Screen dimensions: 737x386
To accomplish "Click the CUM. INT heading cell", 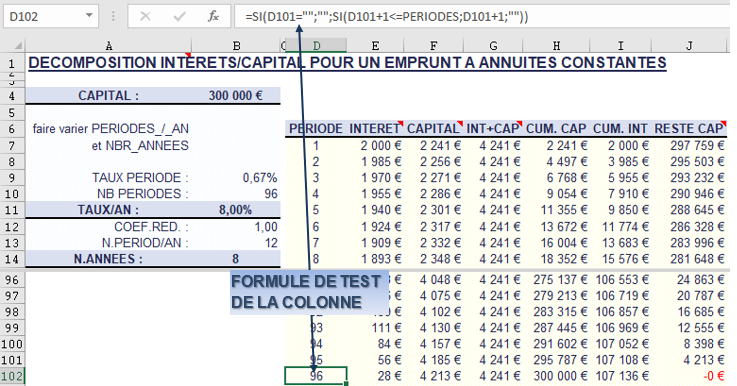I will point(620,128).
